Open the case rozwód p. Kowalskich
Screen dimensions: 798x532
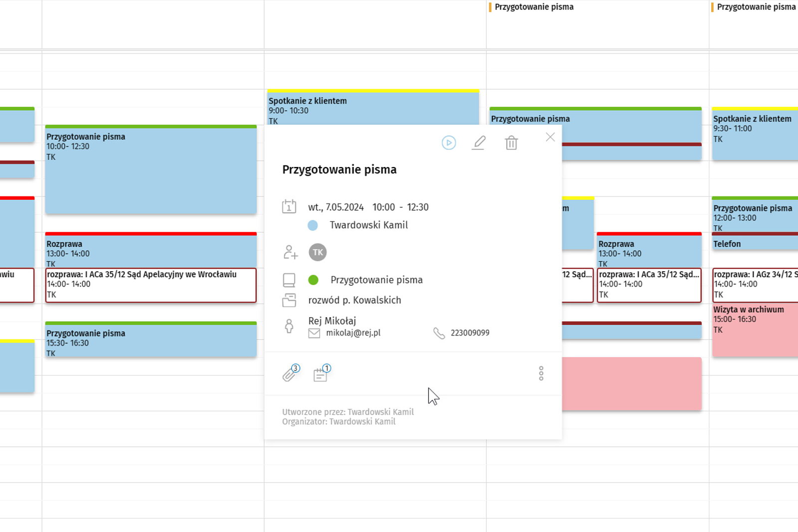(x=355, y=300)
